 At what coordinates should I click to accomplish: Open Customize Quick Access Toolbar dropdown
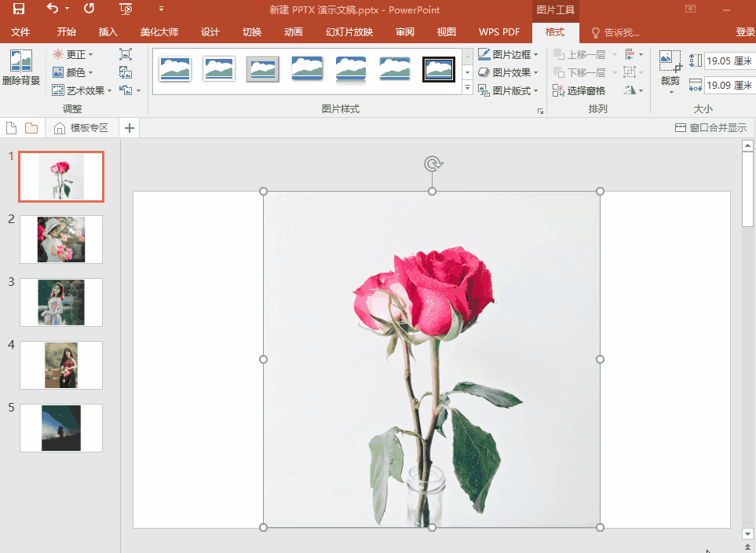pos(161,9)
